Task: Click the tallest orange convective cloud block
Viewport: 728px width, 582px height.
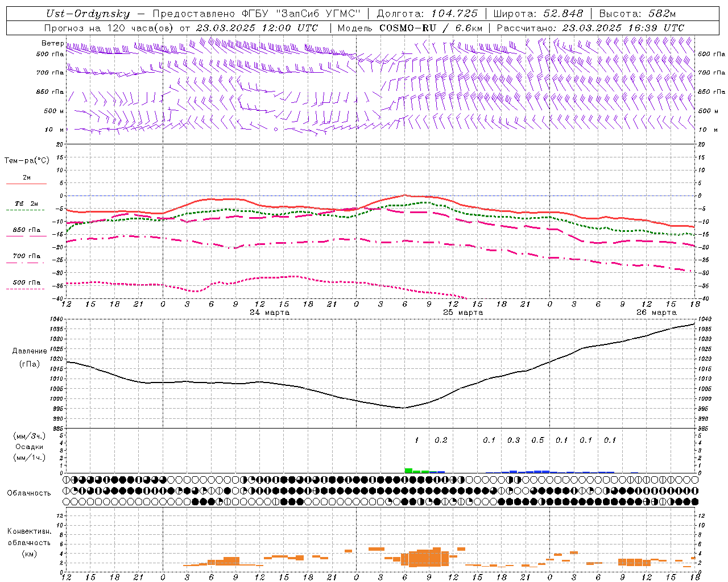Action: (437, 557)
